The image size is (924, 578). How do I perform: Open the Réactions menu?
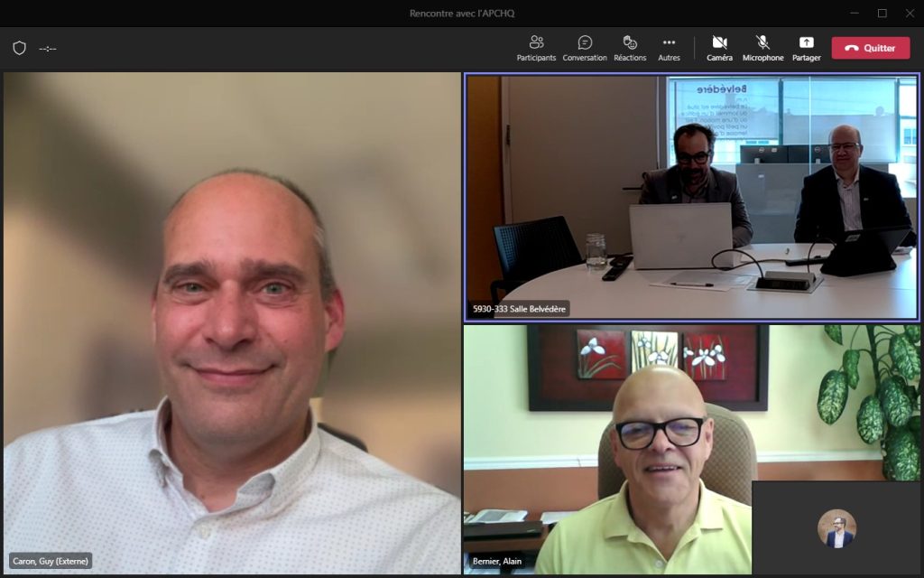(x=630, y=48)
